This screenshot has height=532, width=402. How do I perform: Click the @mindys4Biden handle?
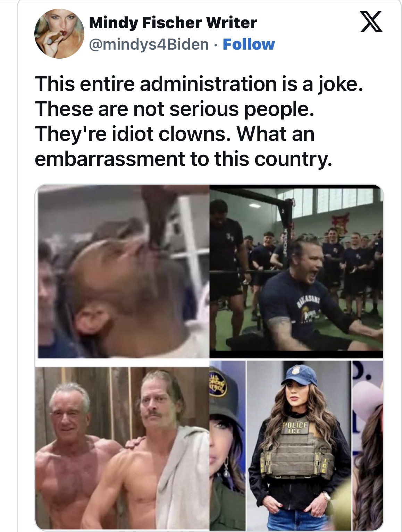point(149,44)
